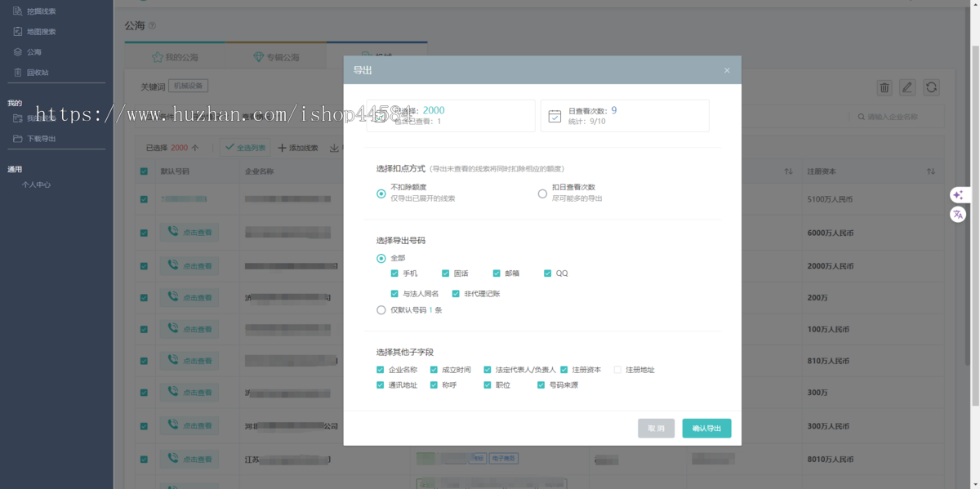Open 挖掘线索 in the sidebar

tap(42, 11)
